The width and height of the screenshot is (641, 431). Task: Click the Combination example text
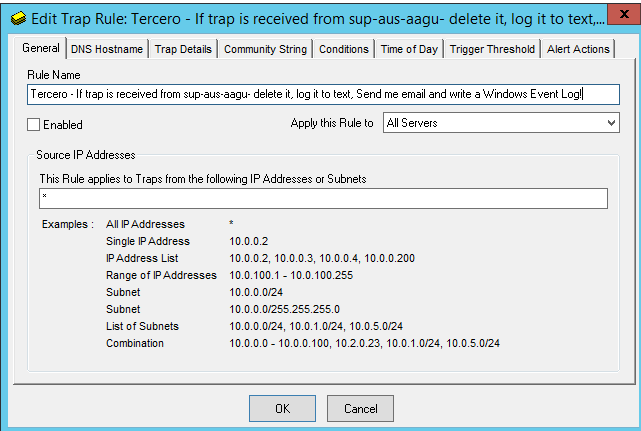tap(364, 343)
